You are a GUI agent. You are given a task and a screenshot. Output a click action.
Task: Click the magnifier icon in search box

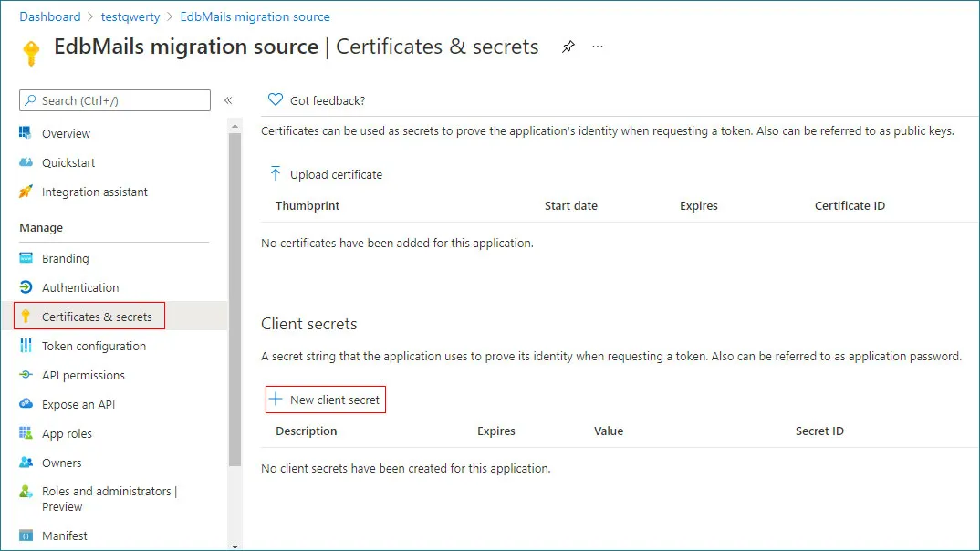pyautogui.click(x=30, y=100)
